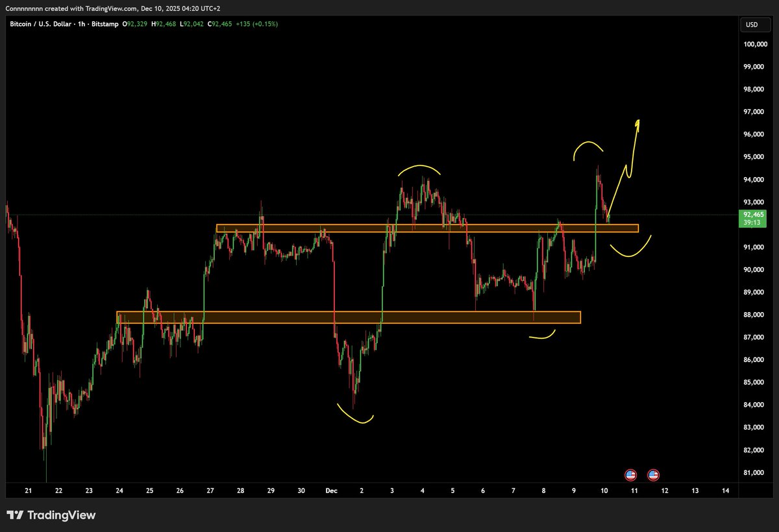The width and height of the screenshot is (779, 532).
Task: Click the 97,000 price axis label
Action: pyautogui.click(x=755, y=112)
